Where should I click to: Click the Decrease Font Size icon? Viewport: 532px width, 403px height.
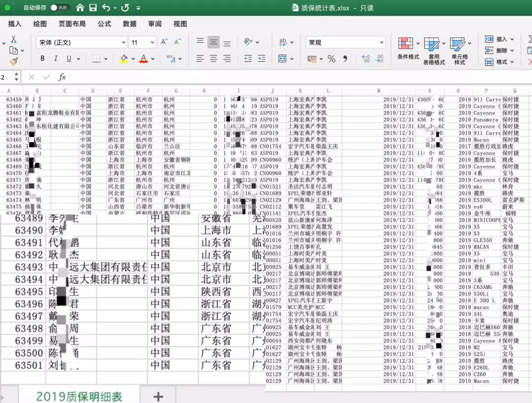pos(177,42)
